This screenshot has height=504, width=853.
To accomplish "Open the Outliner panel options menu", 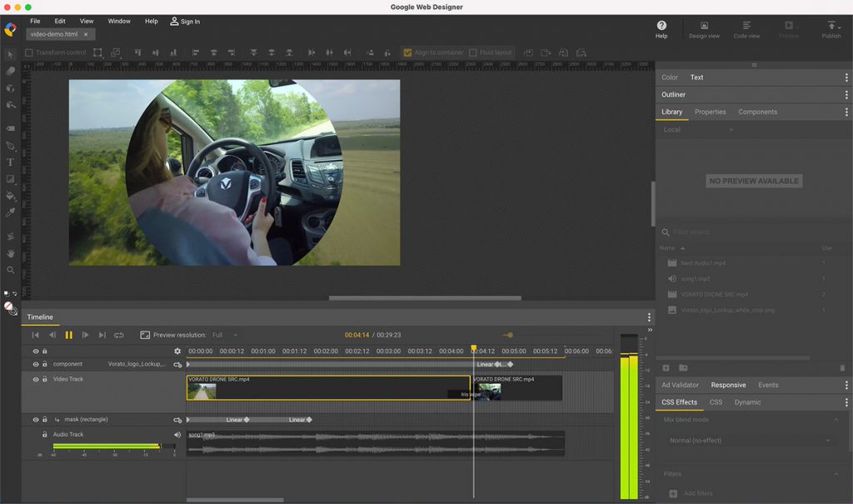I will (x=846, y=95).
